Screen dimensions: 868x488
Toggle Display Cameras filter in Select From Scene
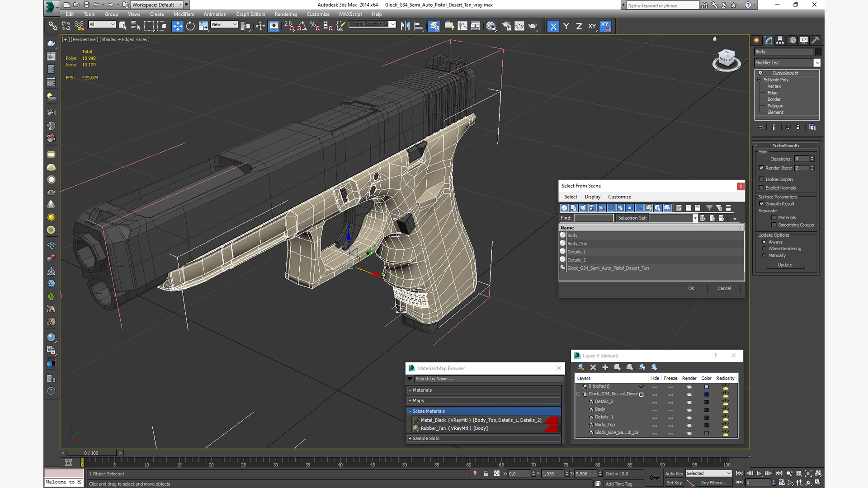(x=592, y=208)
